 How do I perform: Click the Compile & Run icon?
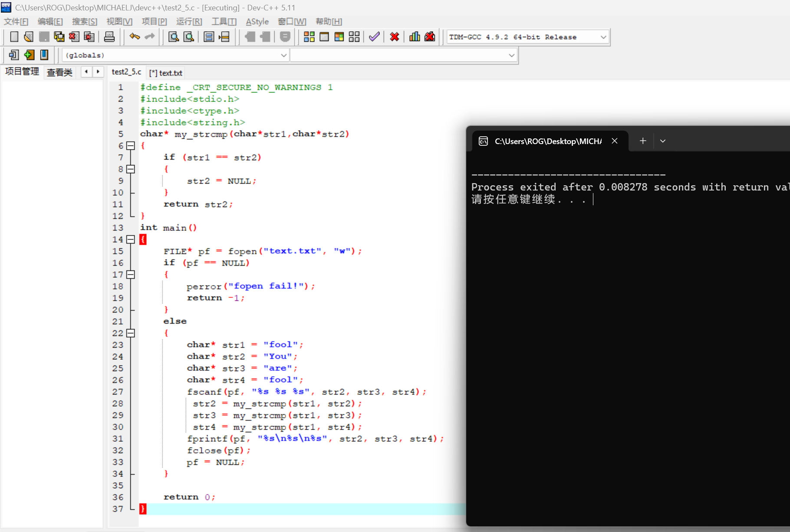[x=339, y=37]
